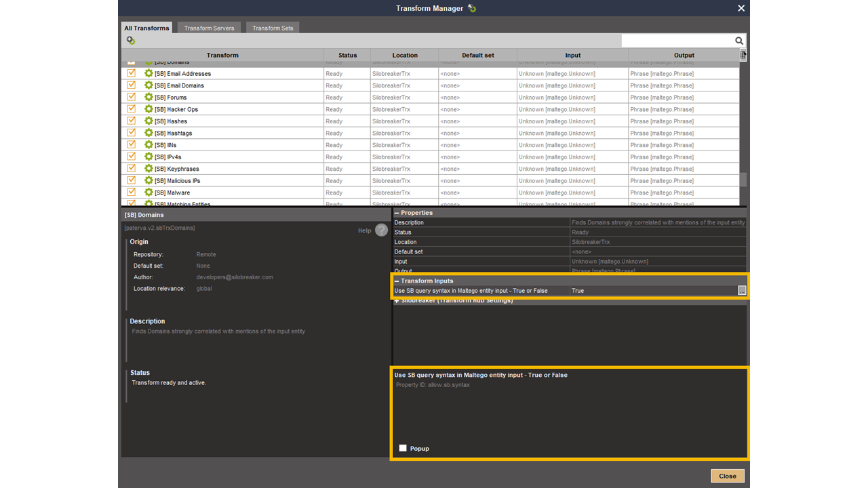Sort by the Default set column header
Image resolution: width=868 pixels, height=488 pixels.
click(x=478, y=56)
